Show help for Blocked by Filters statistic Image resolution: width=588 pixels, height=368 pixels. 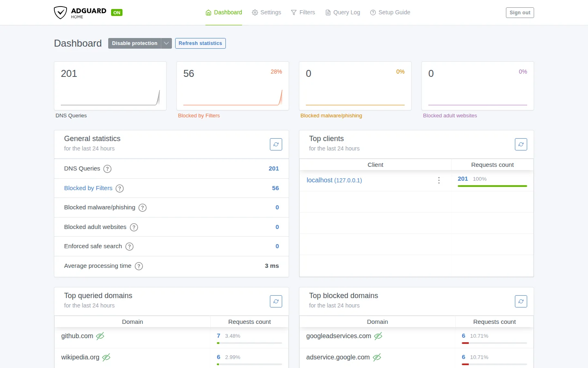120,188
